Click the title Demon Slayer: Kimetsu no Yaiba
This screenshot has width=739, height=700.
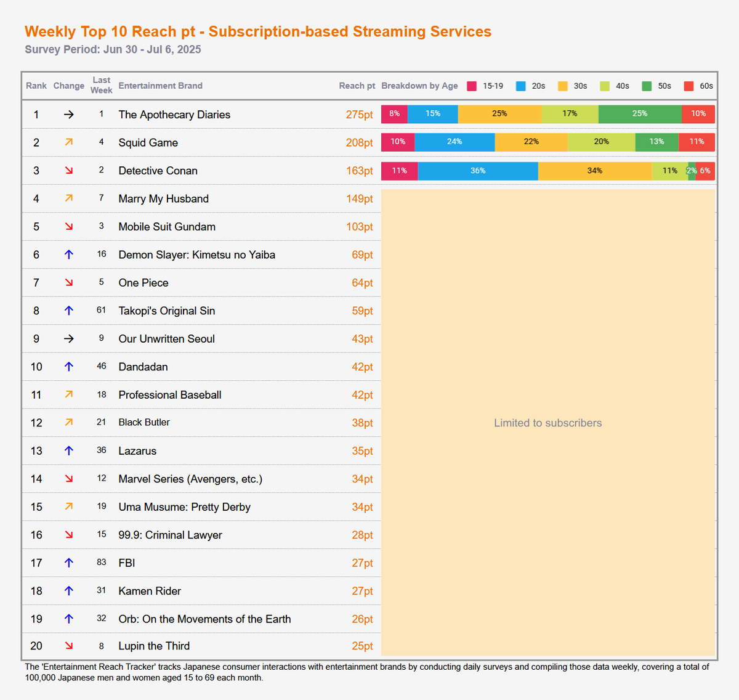[197, 254]
